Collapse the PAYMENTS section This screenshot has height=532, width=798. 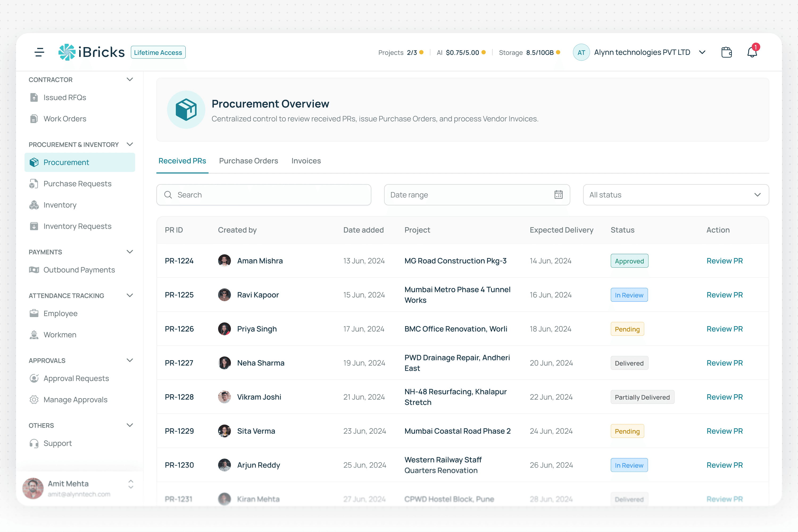130,252
